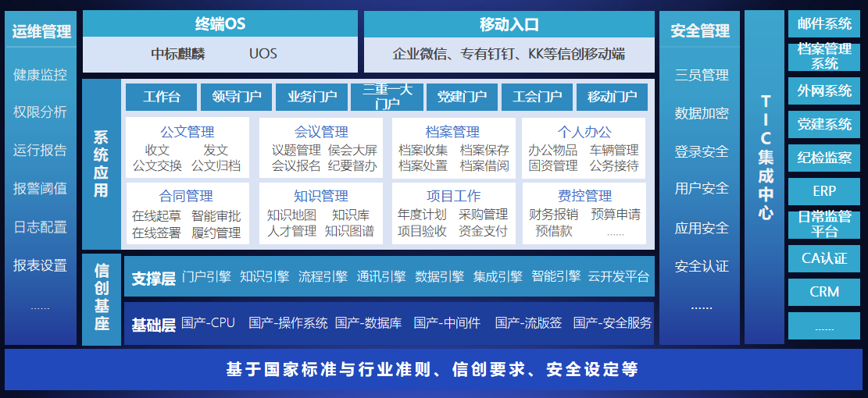Select the CA认证 button
Viewport: 868px width, 398px height.
(x=824, y=258)
